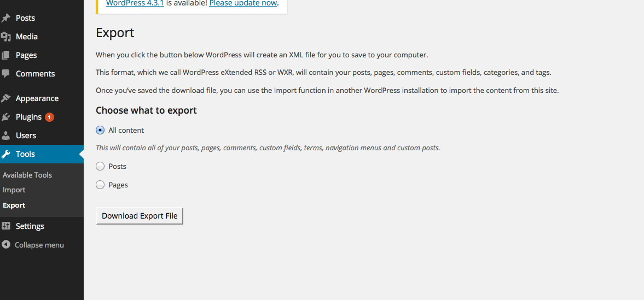Open the WordPress 4.3.1 link
The width and height of the screenshot is (644, 300).
coord(135,3)
